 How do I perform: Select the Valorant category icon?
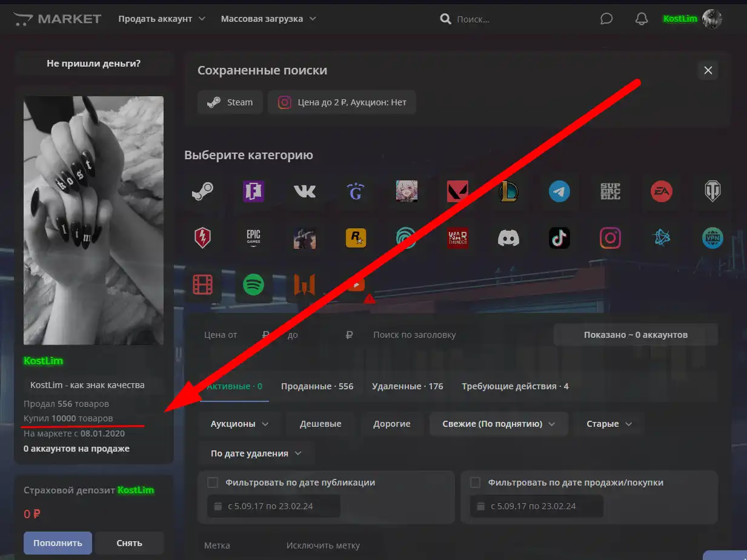click(x=457, y=192)
